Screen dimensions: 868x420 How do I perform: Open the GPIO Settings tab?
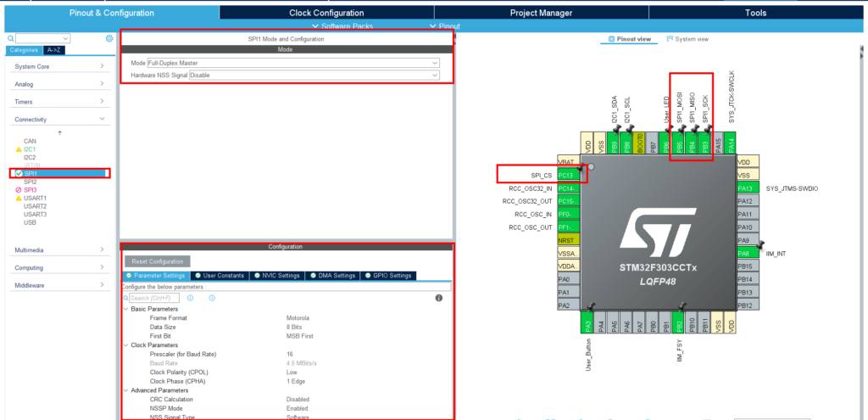pyautogui.click(x=388, y=276)
